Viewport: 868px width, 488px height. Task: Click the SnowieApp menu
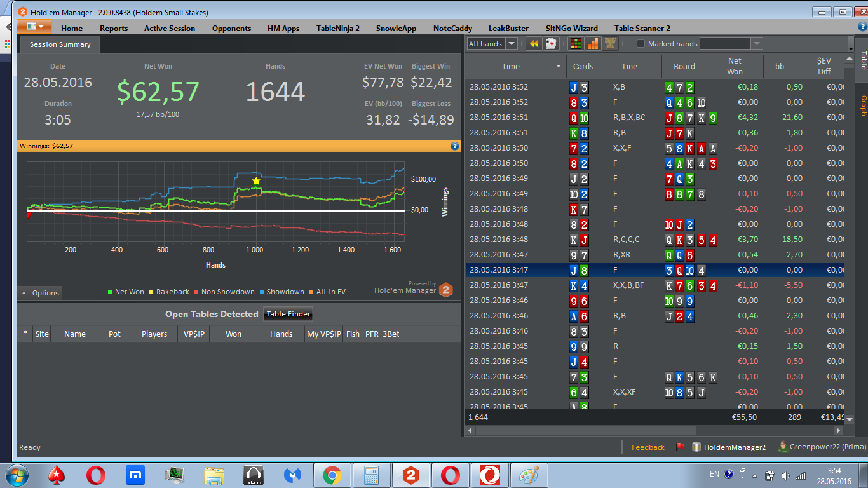[x=396, y=28]
